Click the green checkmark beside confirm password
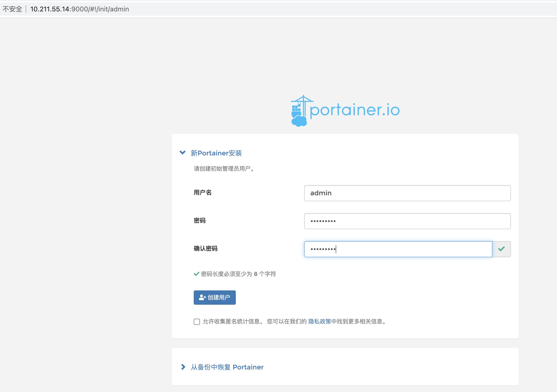 pyautogui.click(x=501, y=249)
